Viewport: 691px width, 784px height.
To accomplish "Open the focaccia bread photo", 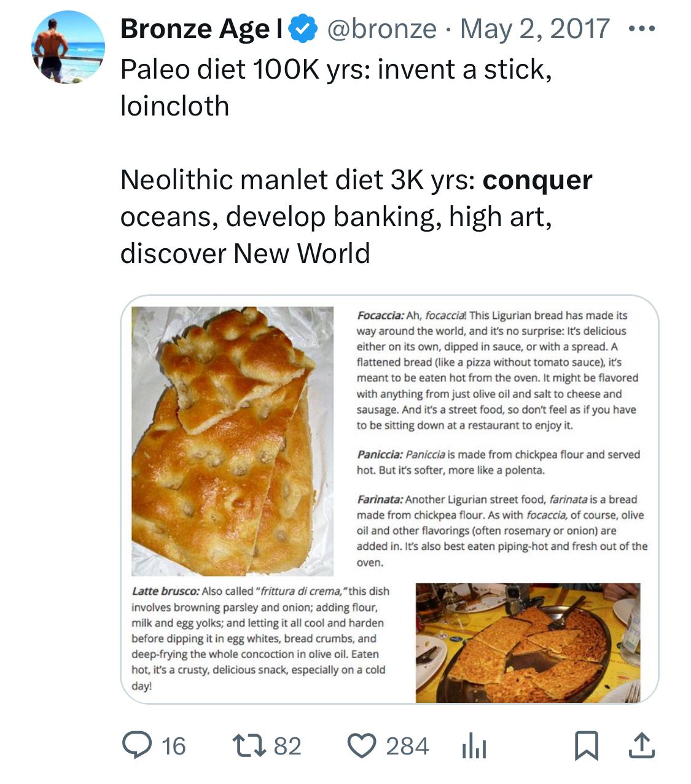I will pos(232,441).
